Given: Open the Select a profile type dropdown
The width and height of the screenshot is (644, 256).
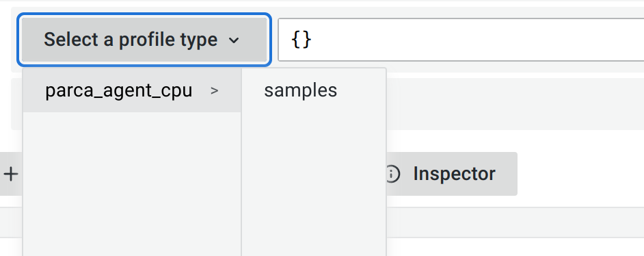Looking at the screenshot, I should tap(144, 40).
